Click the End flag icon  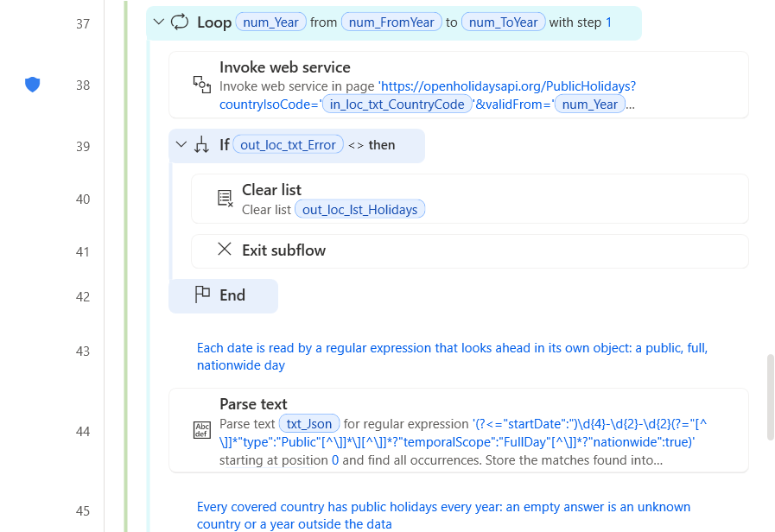coord(202,294)
